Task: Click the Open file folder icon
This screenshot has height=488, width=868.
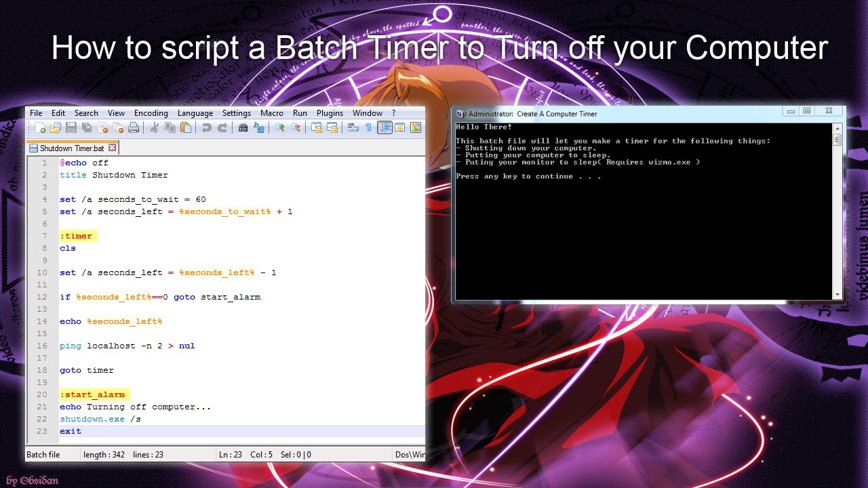Action: pyautogui.click(x=56, y=127)
